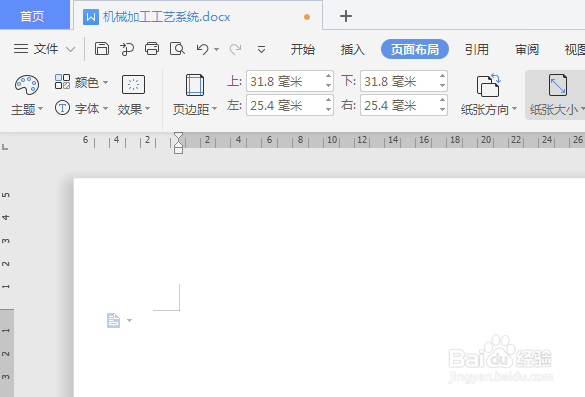Open the 效果 theme effects button

134,96
